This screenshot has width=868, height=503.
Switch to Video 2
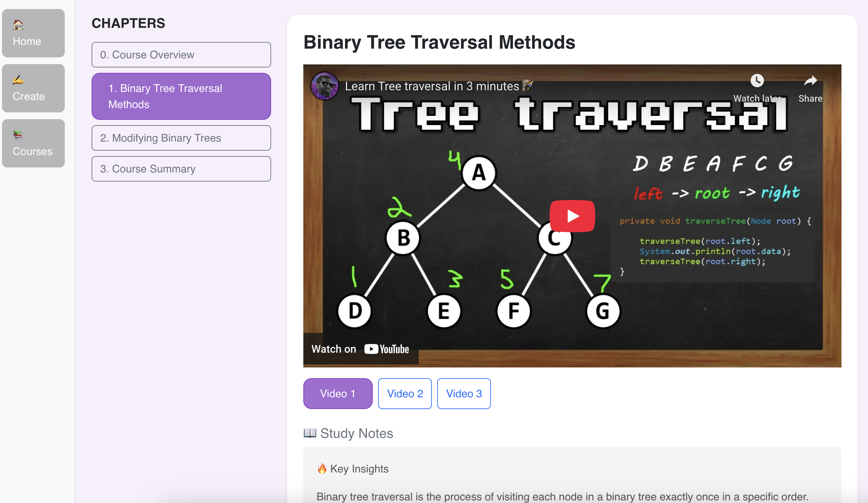405,394
